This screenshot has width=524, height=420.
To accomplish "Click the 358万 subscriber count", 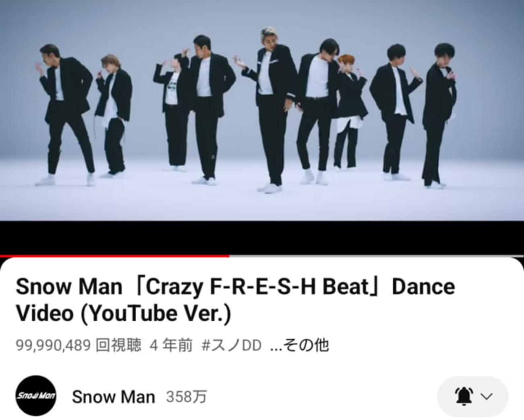I will [186, 397].
